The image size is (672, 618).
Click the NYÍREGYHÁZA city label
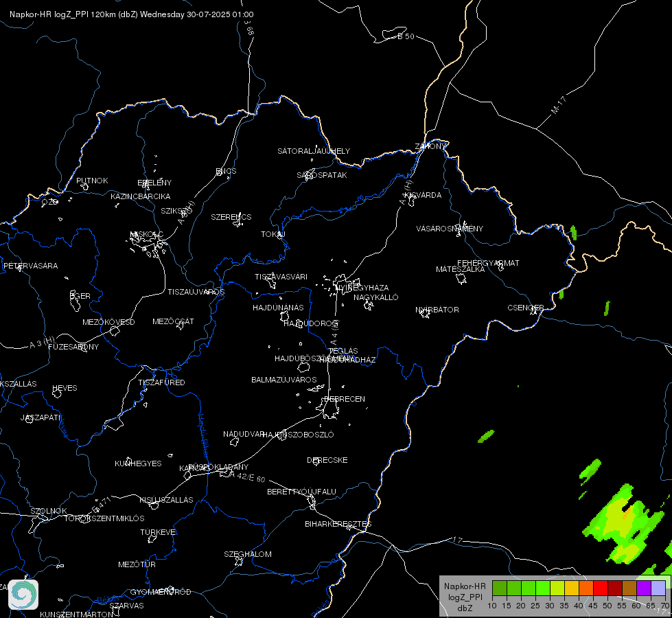pyautogui.click(x=362, y=287)
